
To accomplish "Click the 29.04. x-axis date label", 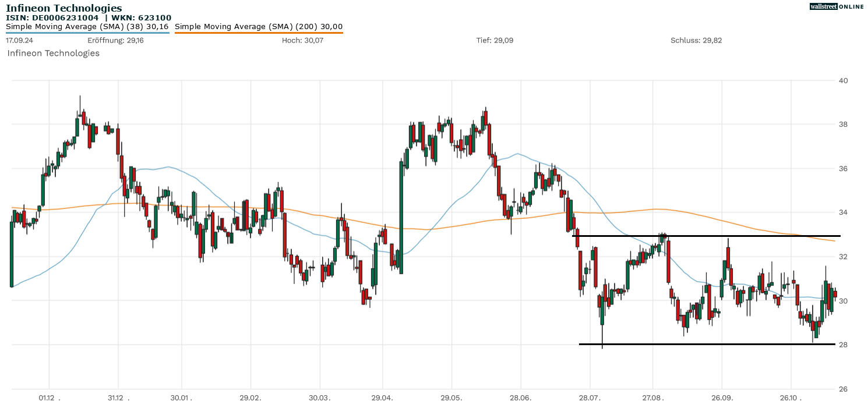I will coord(383,398).
